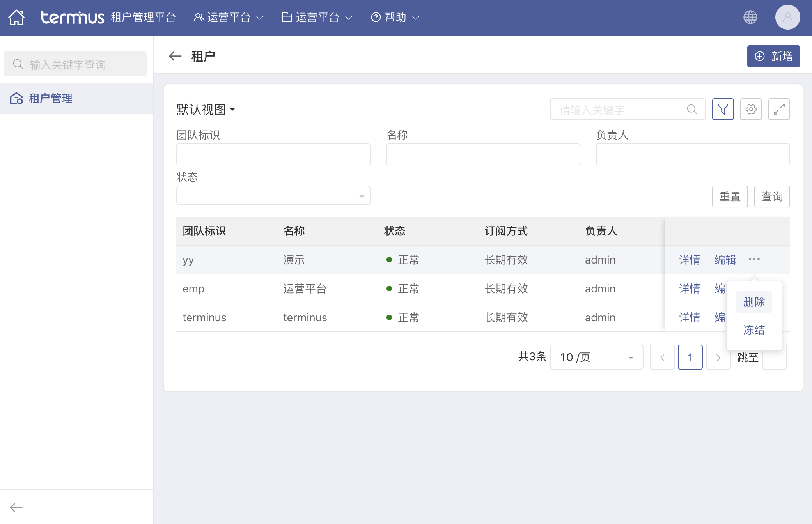This screenshot has width=812, height=524.
Task: Go to next page
Action: point(718,357)
